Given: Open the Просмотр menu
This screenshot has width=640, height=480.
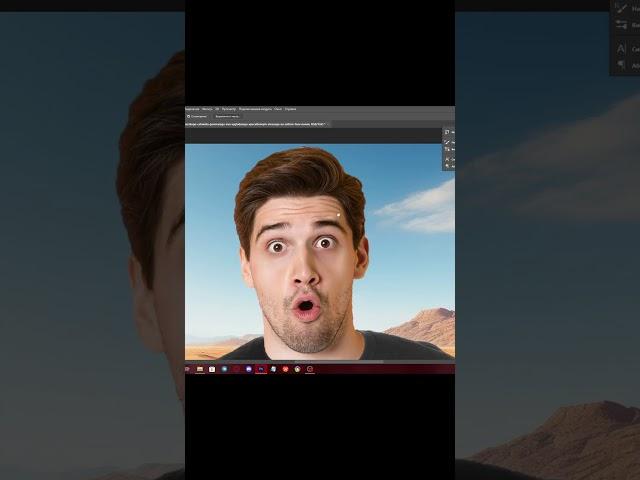Looking at the screenshot, I should pos(229,109).
